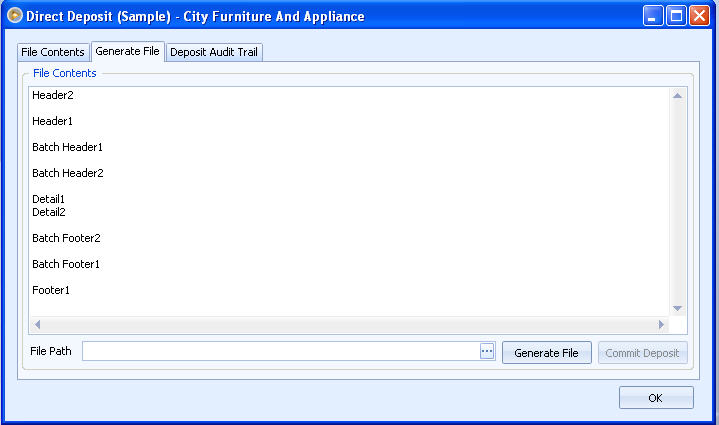Click the Detail2 line
The image size is (719, 425).
tap(49, 212)
